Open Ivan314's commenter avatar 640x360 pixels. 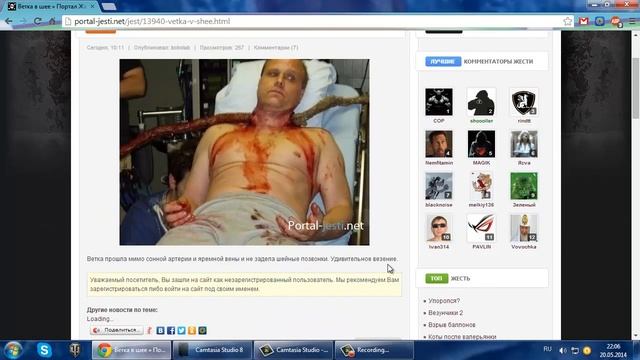[x=439, y=228]
